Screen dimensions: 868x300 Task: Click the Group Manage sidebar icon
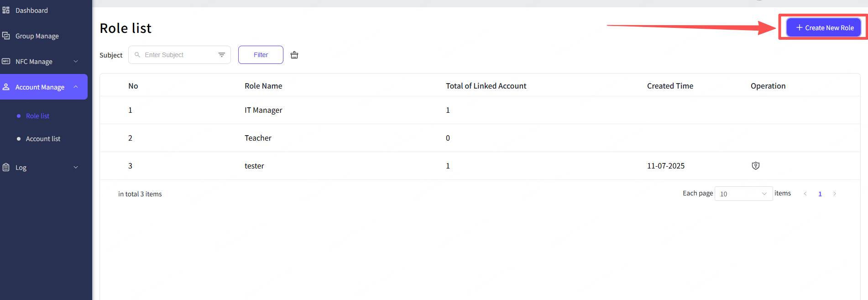click(6, 36)
